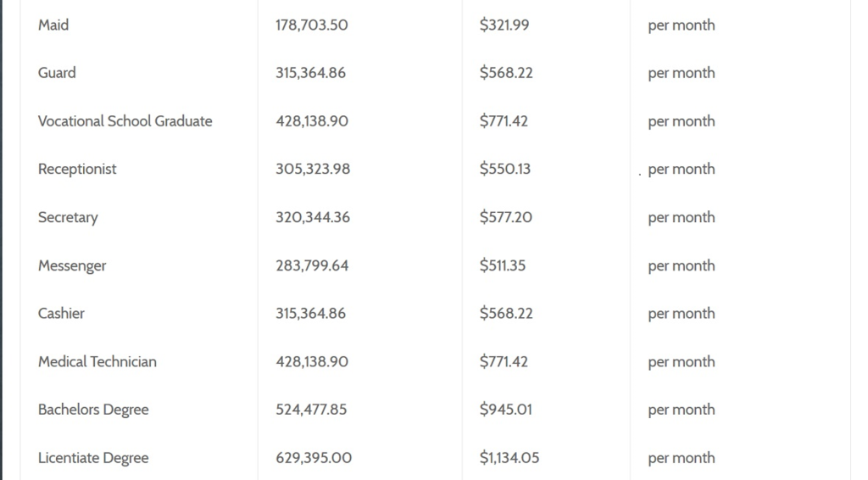Click 283,799.64 in Messenger row
The width and height of the screenshot is (868, 480).
[x=312, y=265]
